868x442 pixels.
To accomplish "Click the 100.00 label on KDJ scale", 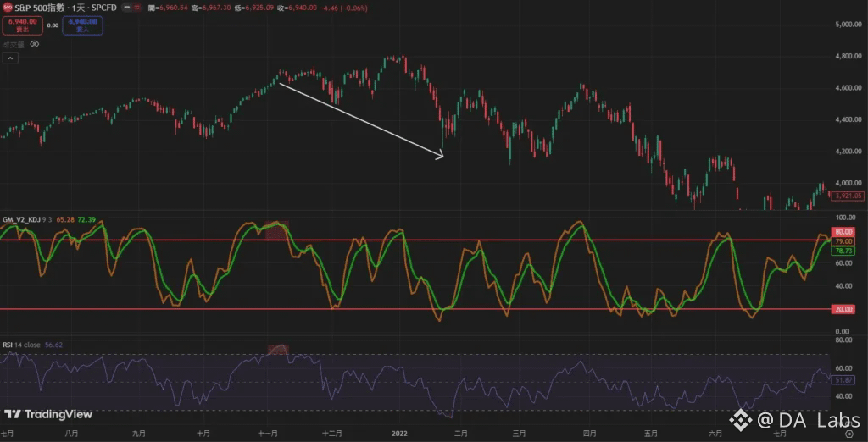I will click(847, 217).
